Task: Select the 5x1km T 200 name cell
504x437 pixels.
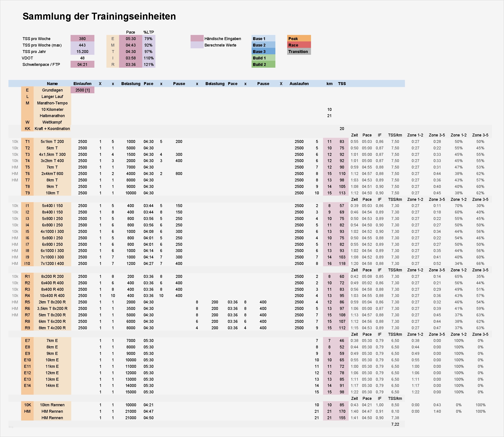Action: tap(52, 141)
